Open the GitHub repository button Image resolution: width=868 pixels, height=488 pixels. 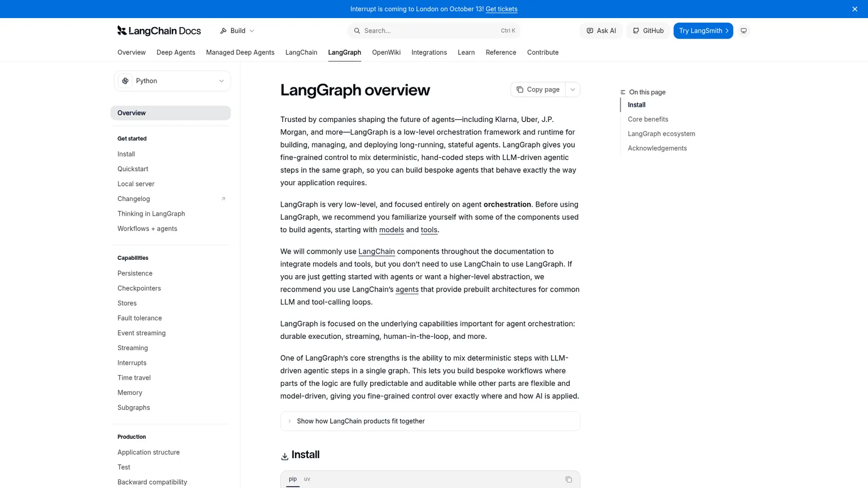pyautogui.click(x=648, y=30)
